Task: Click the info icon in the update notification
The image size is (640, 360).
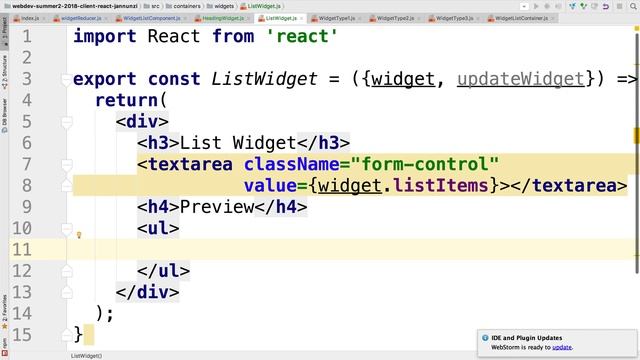Action: pos(485,338)
